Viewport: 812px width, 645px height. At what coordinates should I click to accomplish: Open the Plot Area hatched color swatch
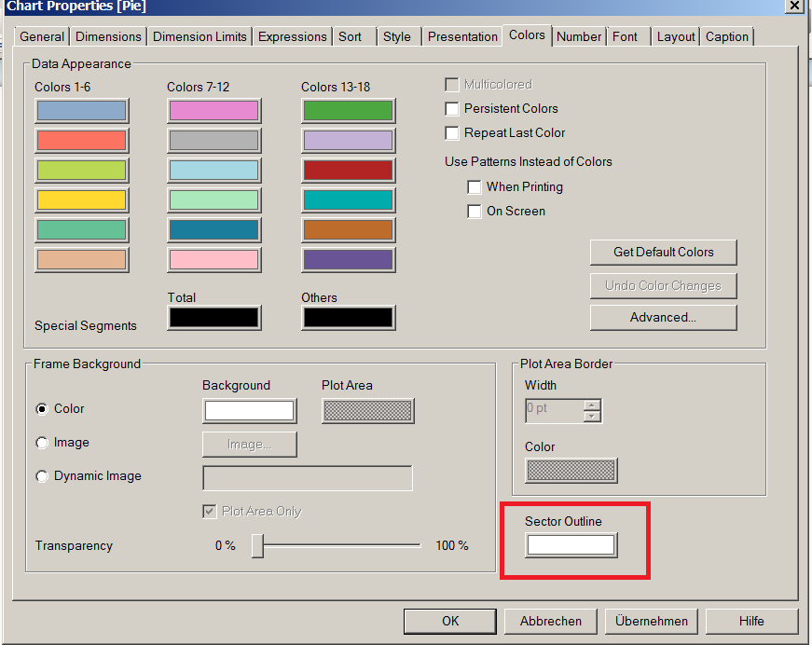(367, 411)
